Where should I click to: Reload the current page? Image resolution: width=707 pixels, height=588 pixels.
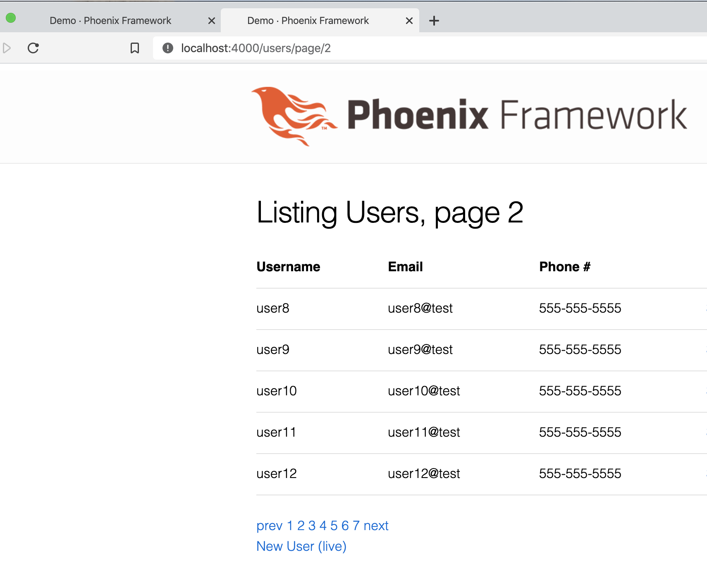click(33, 48)
